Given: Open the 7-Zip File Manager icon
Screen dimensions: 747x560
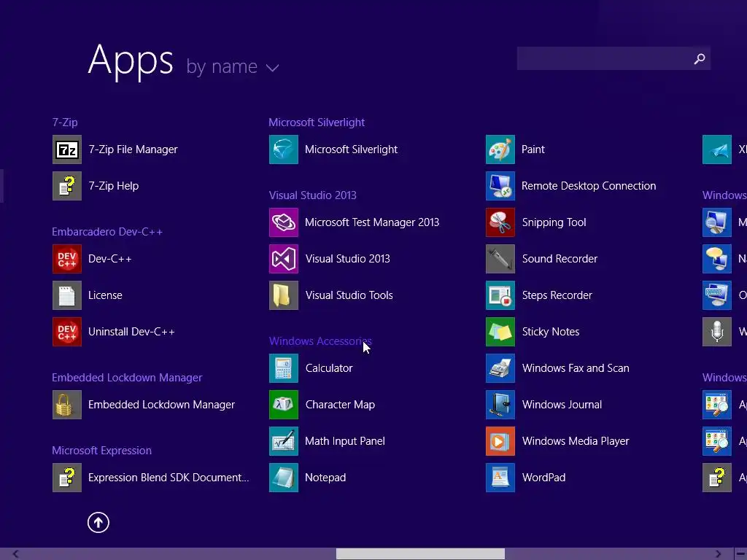Looking at the screenshot, I should 66,149.
